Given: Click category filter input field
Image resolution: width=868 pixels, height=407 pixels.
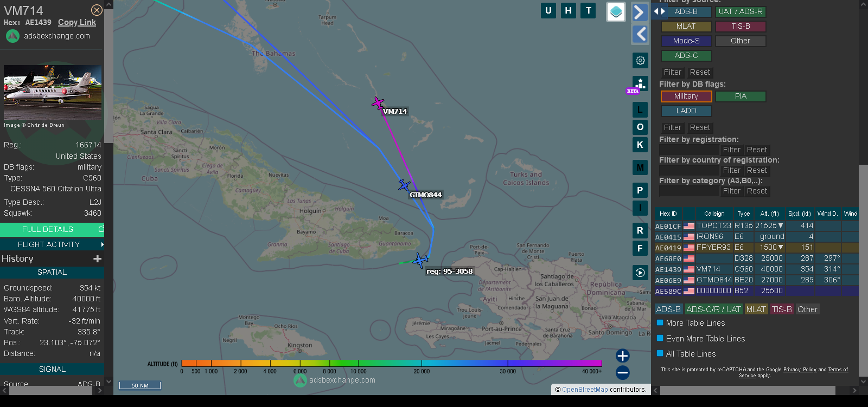Looking at the screenshot, I should [689, 191].
